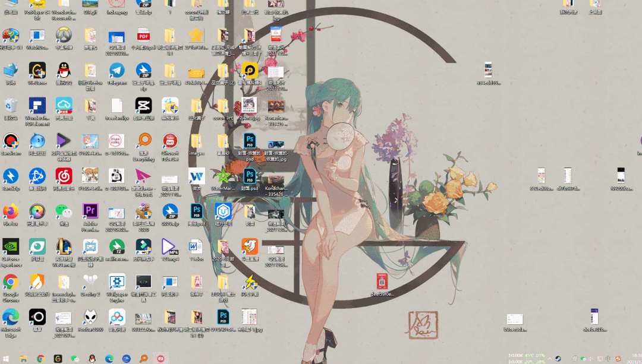Select the Recycle Bin desktop icon
This screenshot has height=364, width=642.
coord(11,109)
